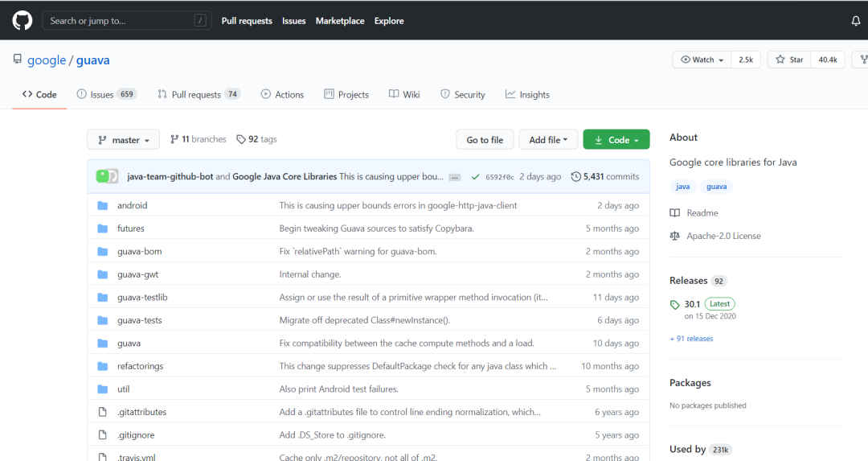
Task: Open the android folder
Action: click(x=133, y=205)
